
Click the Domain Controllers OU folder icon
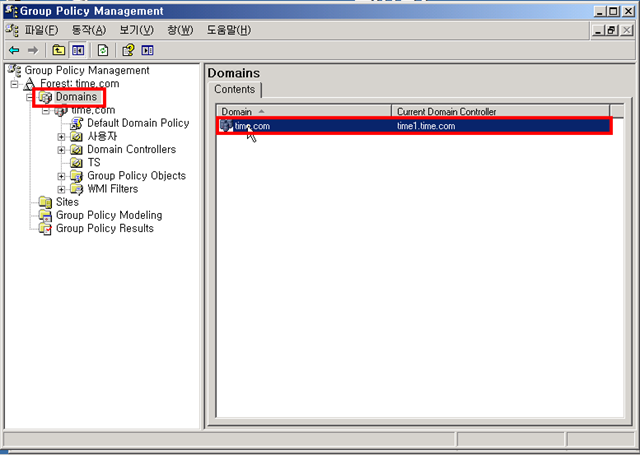[76, 150]
